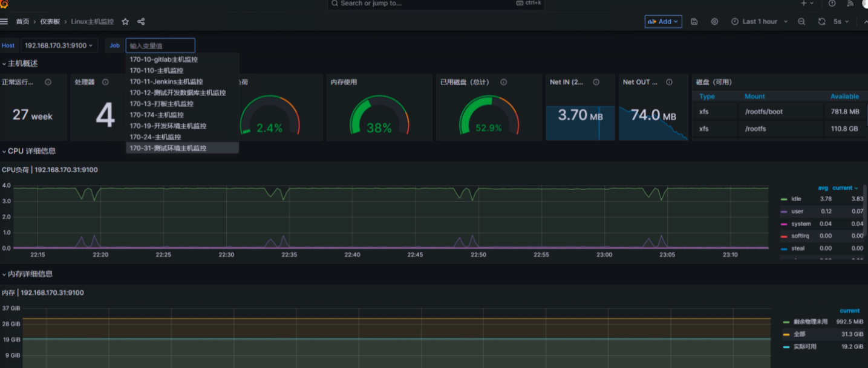Select 170-12-测试开发数据库主机监控 job option
868x368 pixels.
tap(182, 93)
